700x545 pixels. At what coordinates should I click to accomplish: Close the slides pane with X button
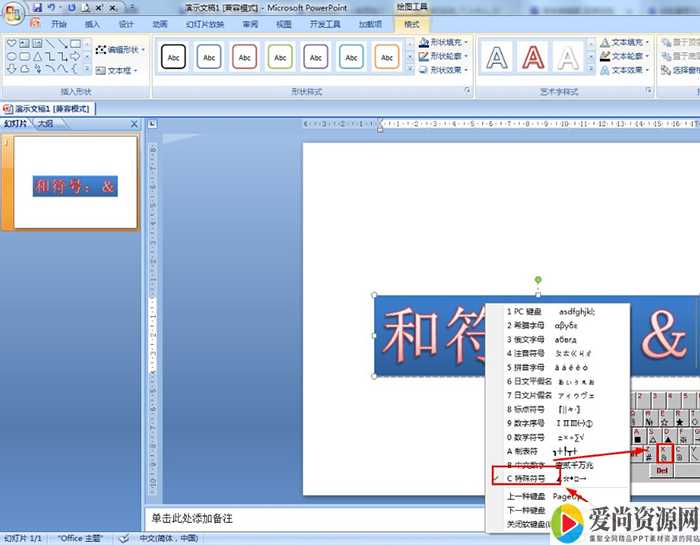click(134, 124)
